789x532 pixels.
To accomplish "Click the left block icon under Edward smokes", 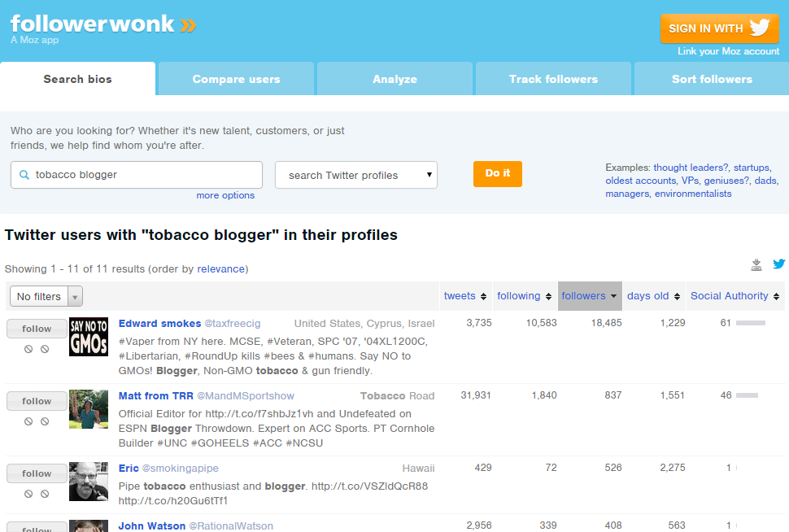I will point(28,349).
